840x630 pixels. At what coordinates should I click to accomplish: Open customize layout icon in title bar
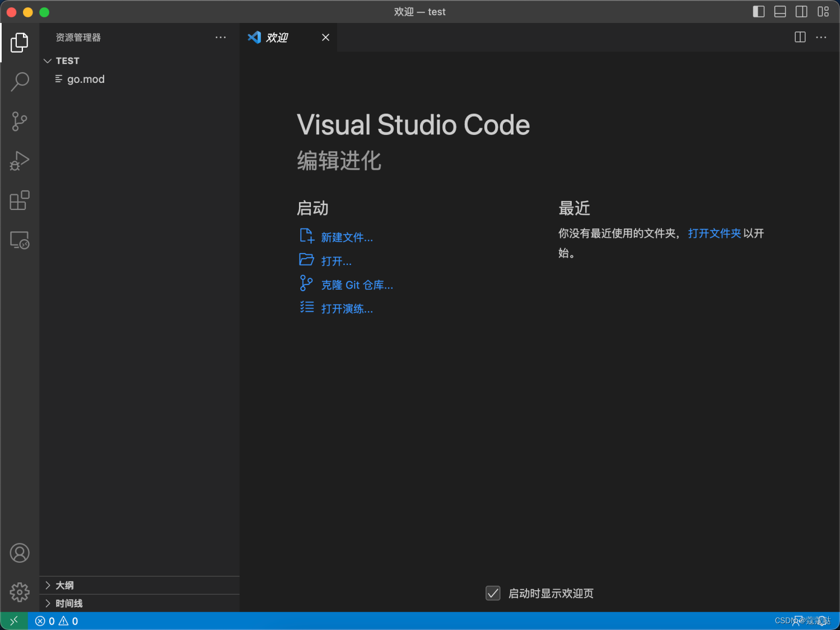pyautogui.click(x=823, y=12)
